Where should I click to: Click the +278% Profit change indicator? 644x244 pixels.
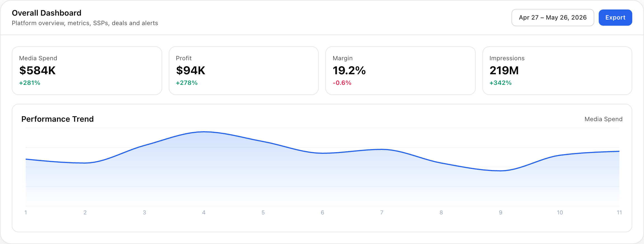187,83
